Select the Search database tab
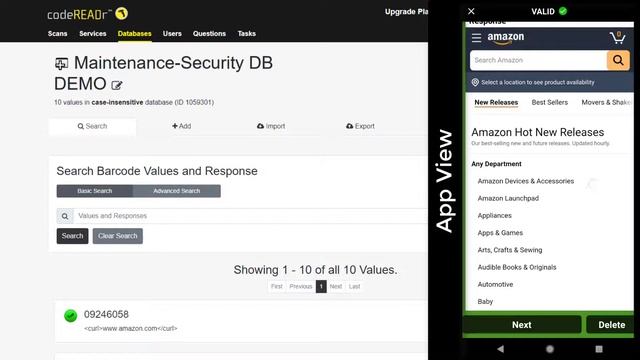 pos(92,126)
